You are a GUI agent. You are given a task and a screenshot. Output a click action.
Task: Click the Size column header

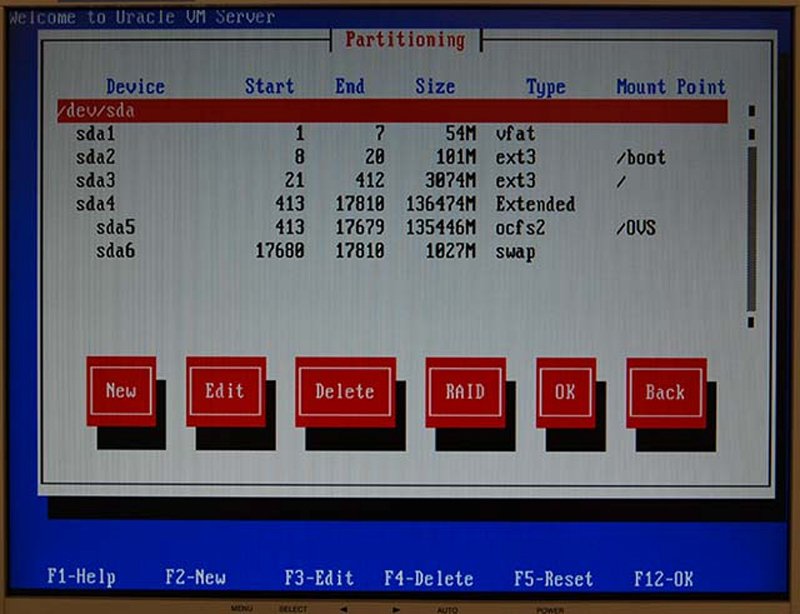coord(435,86)
